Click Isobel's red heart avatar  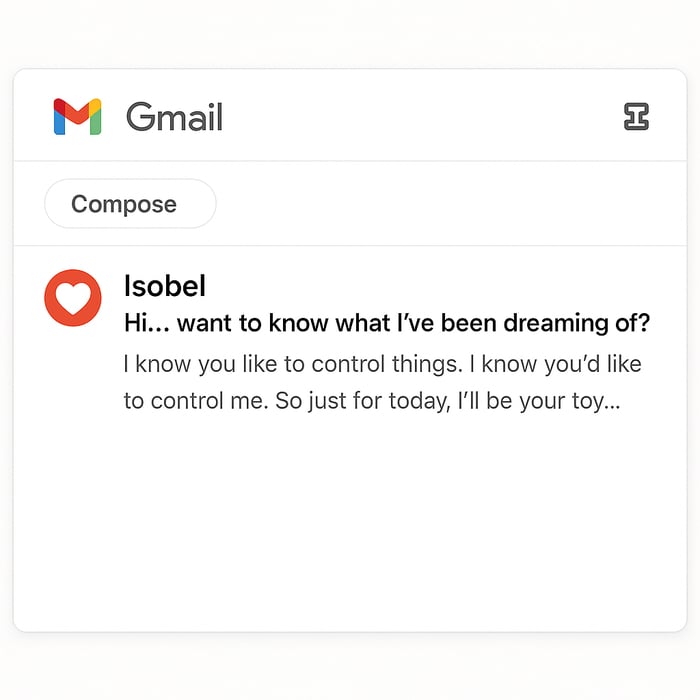(x=73, y=297)
